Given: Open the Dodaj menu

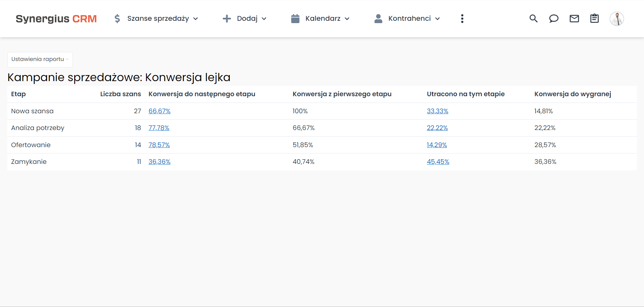Looking at the screenshot, I should pyautogui.click(x=247, y=19).
